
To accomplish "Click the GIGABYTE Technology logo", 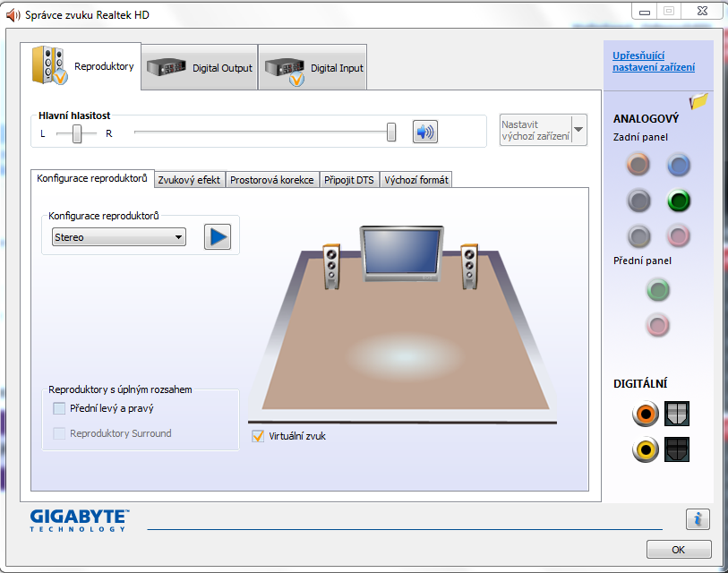I will tap(80, 520).
